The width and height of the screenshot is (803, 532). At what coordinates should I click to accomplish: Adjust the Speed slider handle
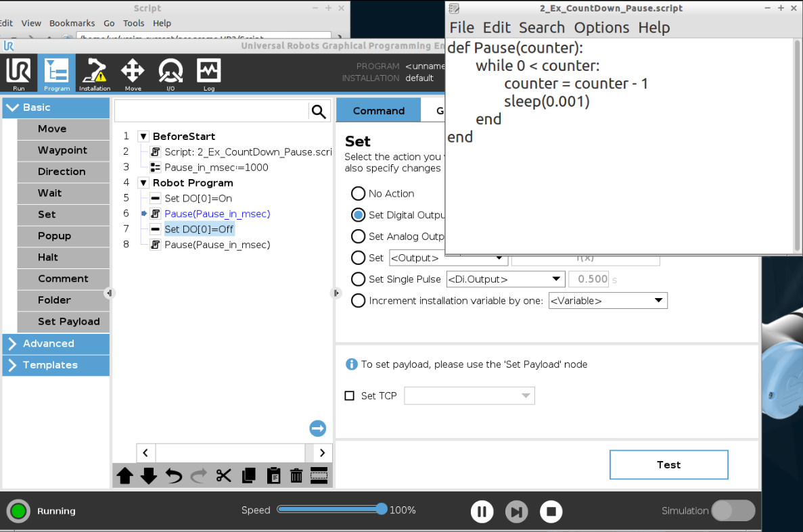pyautogui.click(x=381, y=509)
